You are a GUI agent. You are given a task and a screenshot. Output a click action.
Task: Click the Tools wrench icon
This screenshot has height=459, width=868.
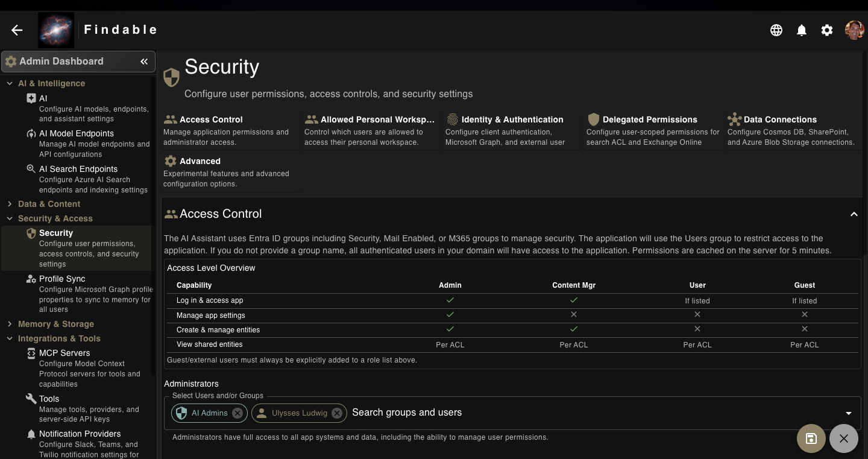pos(31,399)
